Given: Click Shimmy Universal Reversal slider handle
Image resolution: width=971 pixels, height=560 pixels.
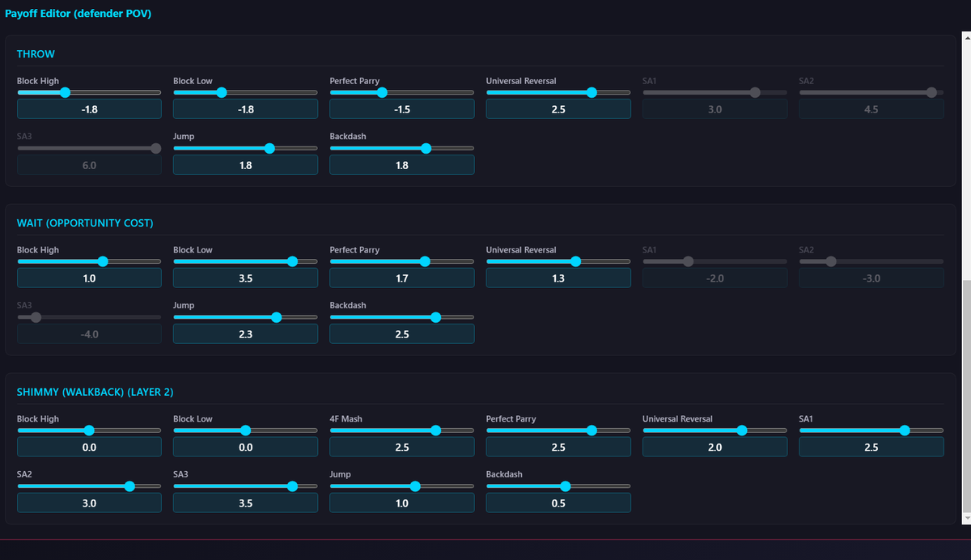Looking at the screenshot, I should (742, 431).
